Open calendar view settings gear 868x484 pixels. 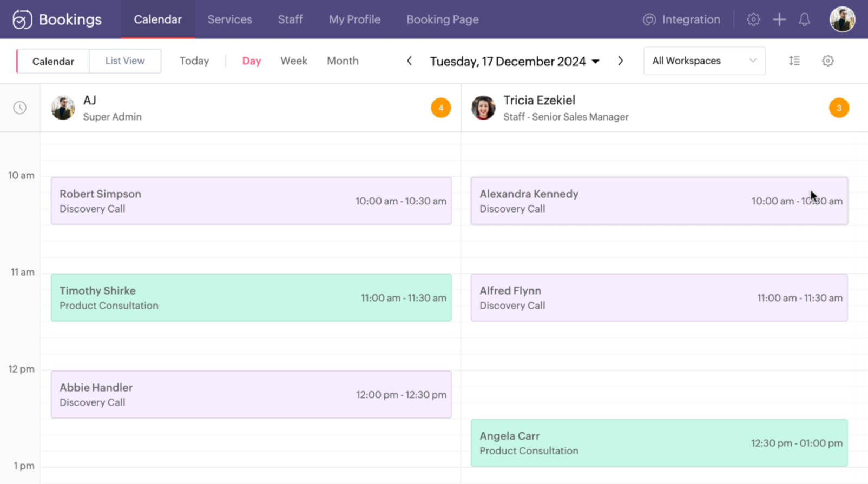pos(827,61)
